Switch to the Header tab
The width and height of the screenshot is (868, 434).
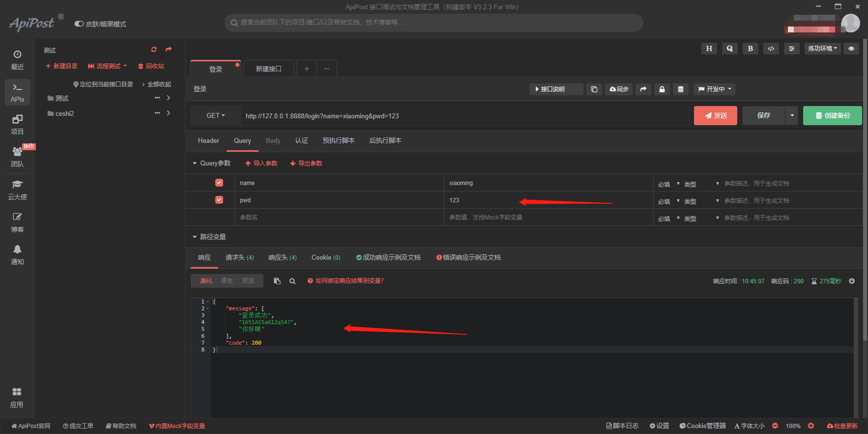(x=208, y=141)
